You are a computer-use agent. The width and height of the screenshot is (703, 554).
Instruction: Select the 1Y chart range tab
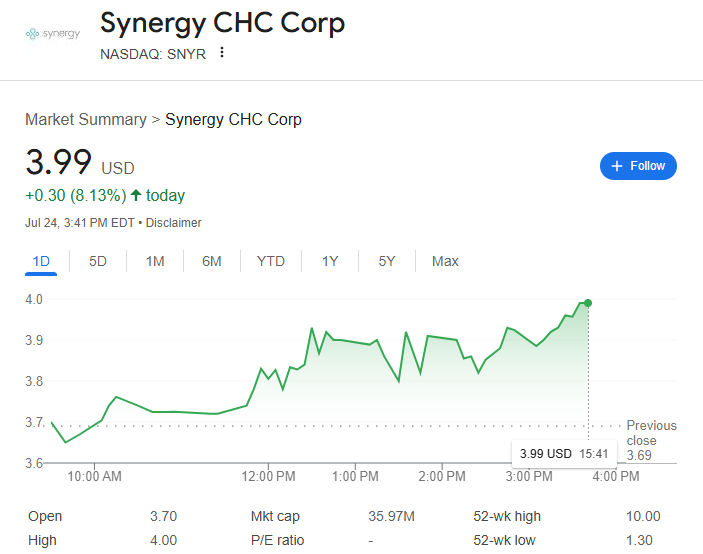[x=330, y=261]
